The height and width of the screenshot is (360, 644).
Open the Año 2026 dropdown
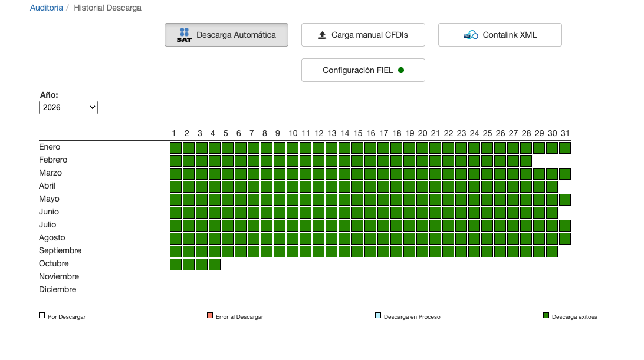click(68, 108)
